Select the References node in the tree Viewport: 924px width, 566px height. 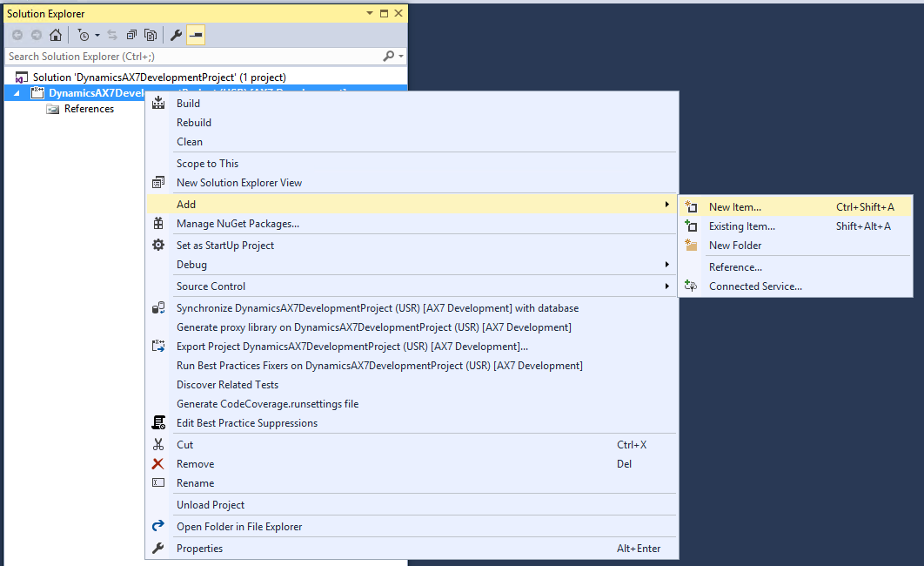point(89,109)
